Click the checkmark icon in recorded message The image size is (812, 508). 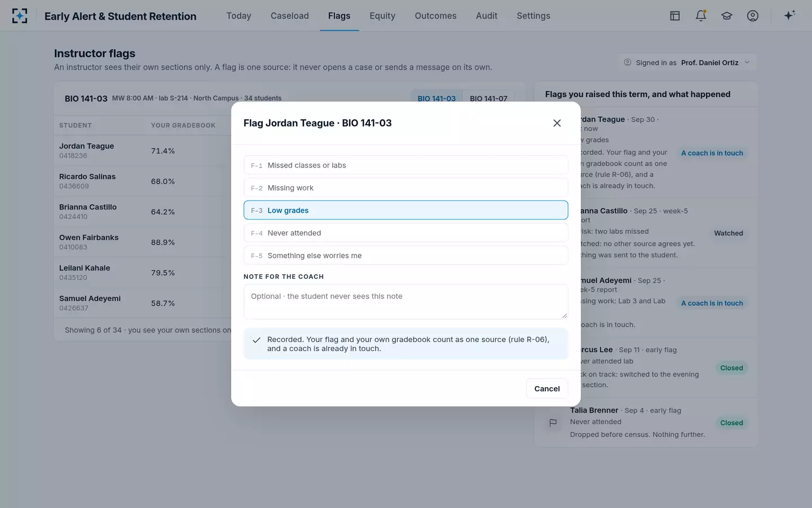click(257, 340)
